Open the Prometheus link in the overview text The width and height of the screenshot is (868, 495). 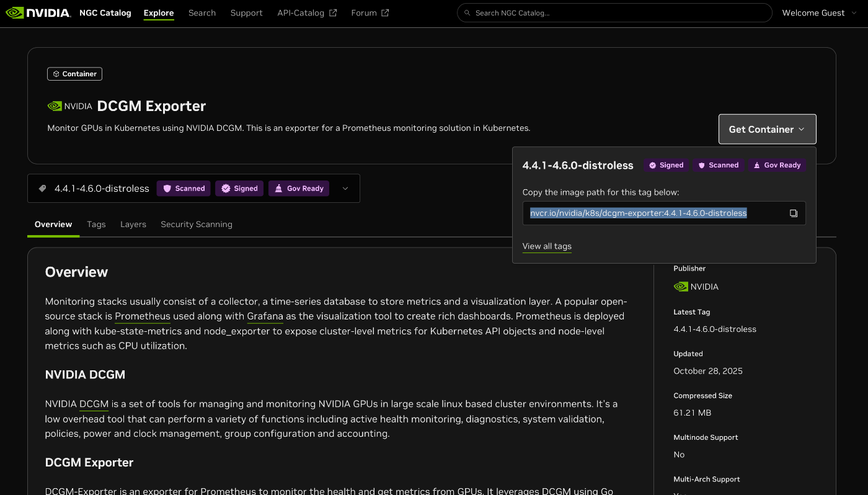click(142, 316)
